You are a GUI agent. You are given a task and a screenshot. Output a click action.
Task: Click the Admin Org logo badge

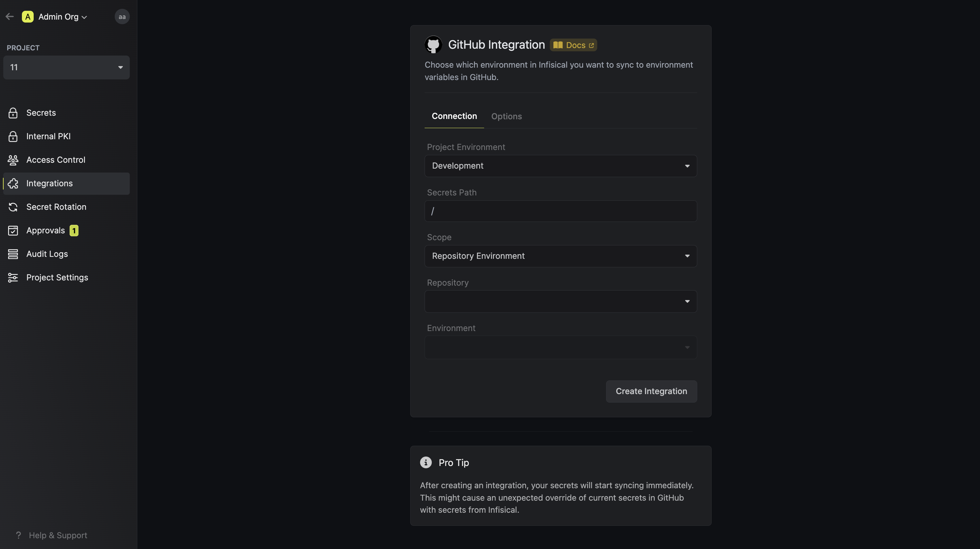pos(27,17)
